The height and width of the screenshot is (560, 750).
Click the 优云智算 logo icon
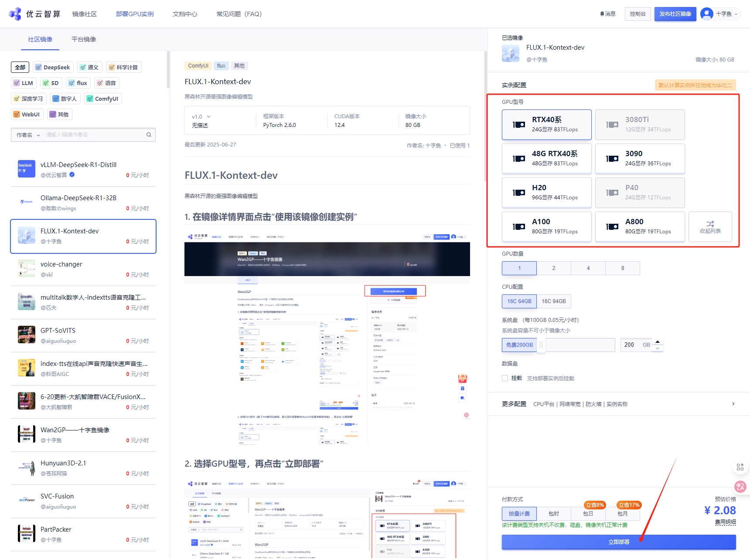point(15,14)
